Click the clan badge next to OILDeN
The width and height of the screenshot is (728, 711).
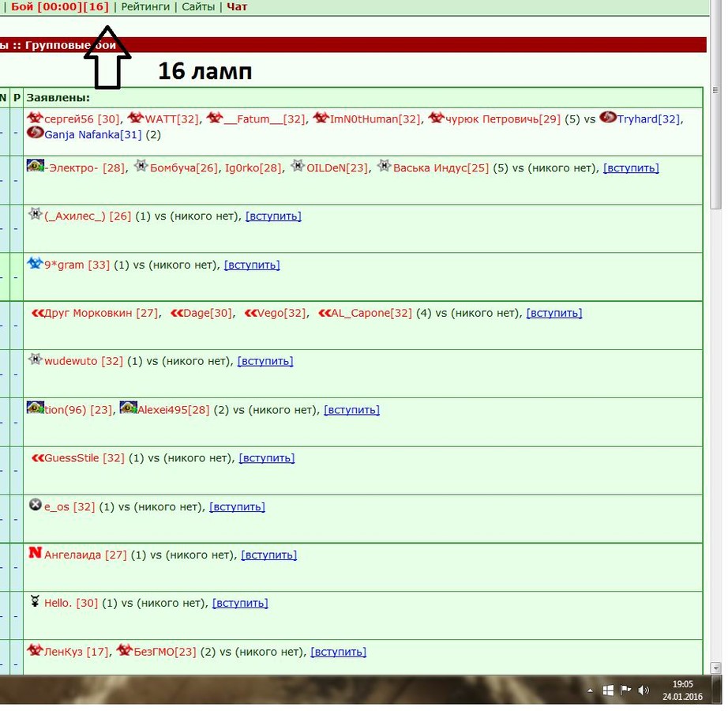[298, 165]
